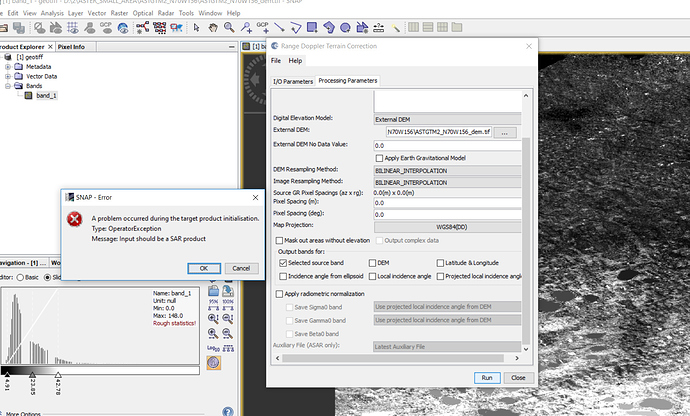Enable Apply Earth Gravitational Model checkbox
The width and height of the screenshot is (690, 416).
[379, 158]
